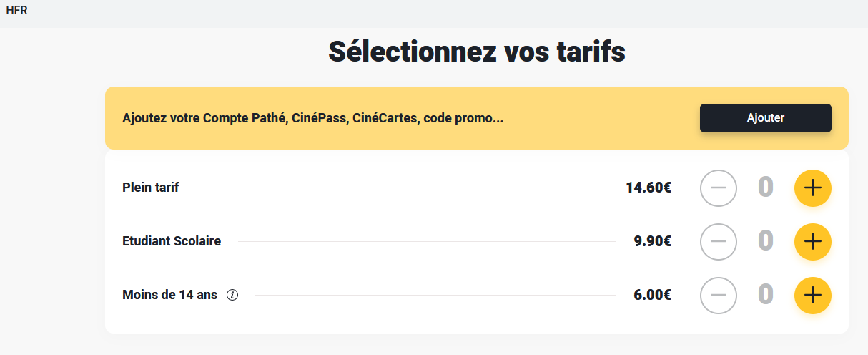Click the Moins de 14 ans quantity number
This screenshot has height=355, width=868.
[x=765, y=295]
